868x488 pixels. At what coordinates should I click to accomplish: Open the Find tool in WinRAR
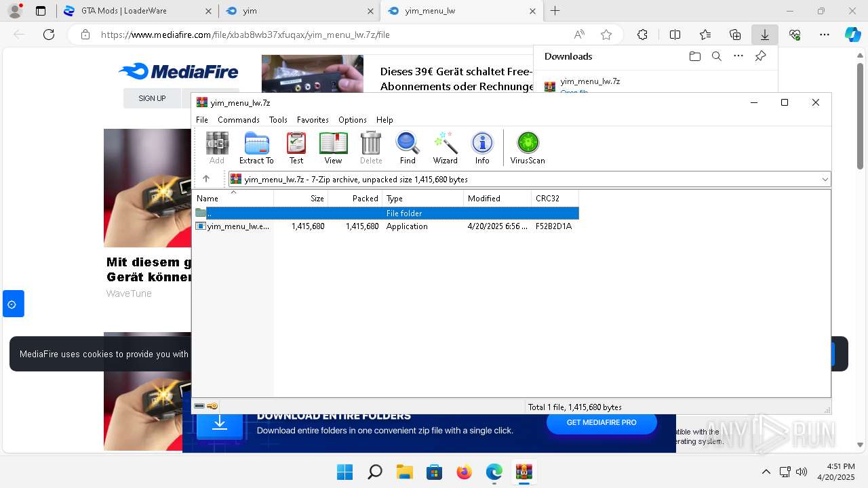click(x=408, y=148)
